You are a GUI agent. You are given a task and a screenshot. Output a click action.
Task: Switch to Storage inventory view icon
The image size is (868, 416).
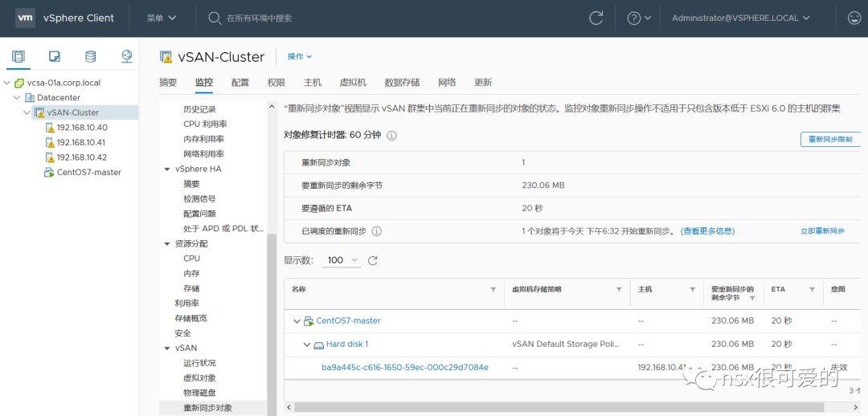(90, 56)
